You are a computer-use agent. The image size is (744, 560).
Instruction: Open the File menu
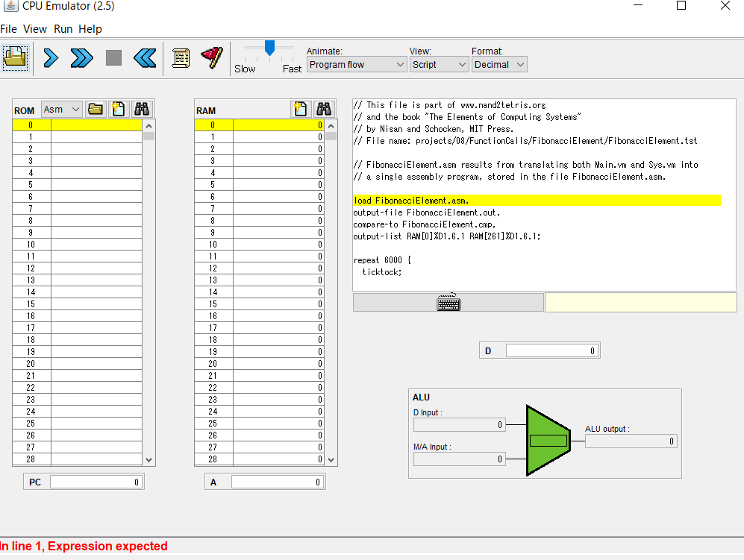(x=8, y=29)
